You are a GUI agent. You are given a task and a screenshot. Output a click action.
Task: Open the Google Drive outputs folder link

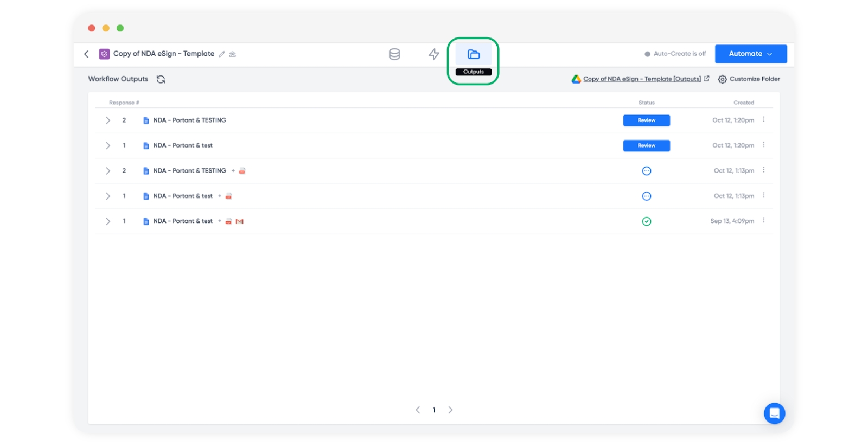pyautogui.click(x=641, y=79)
